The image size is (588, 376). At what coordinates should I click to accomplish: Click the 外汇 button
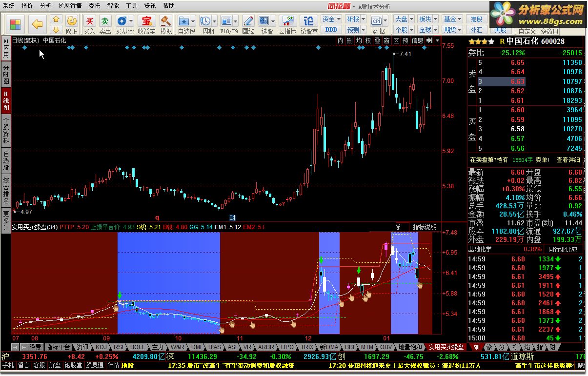coord(477,29)
